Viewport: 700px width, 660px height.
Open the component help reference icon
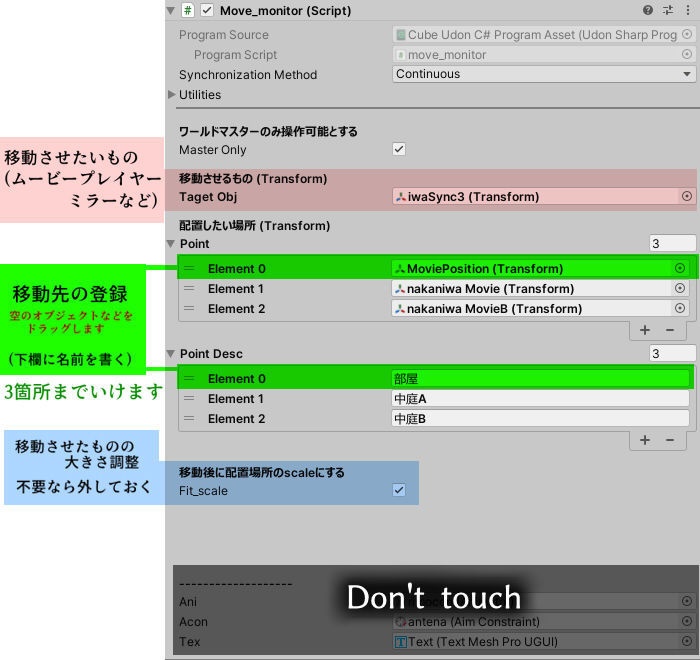point(648,10)
